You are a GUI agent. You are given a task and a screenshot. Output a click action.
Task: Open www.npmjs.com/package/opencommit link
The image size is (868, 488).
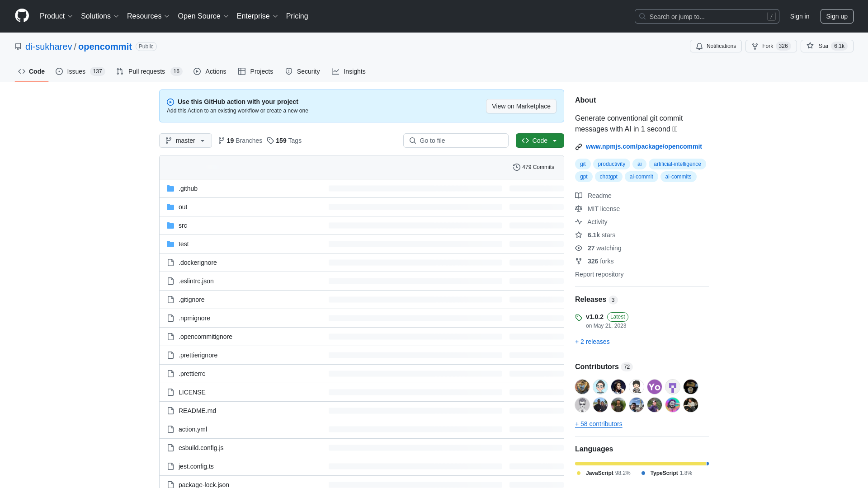[644, 146]
